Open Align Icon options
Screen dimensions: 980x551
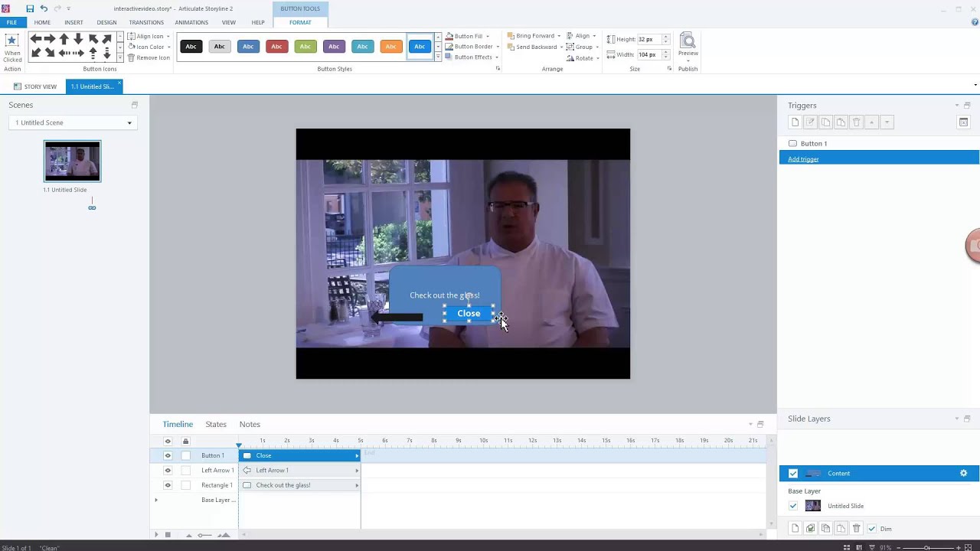click(149, 36)
